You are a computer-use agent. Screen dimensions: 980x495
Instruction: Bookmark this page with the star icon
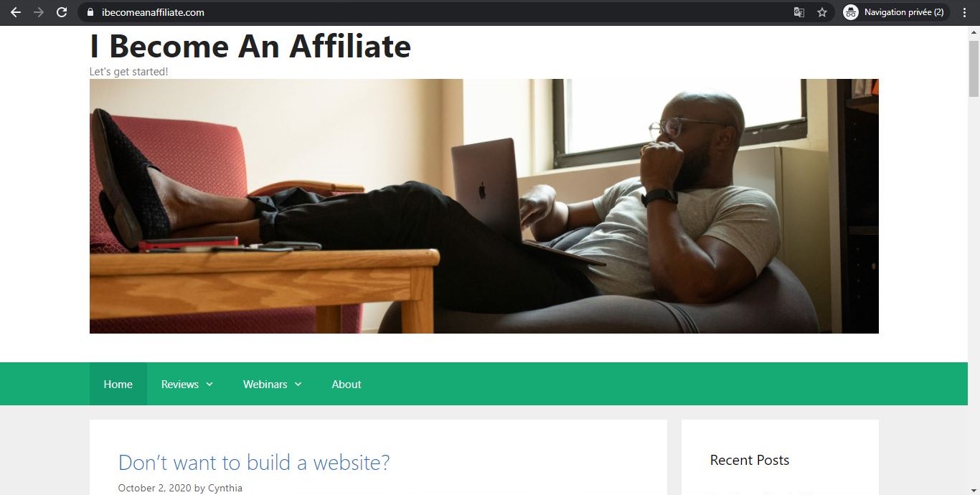pos(822,12)
